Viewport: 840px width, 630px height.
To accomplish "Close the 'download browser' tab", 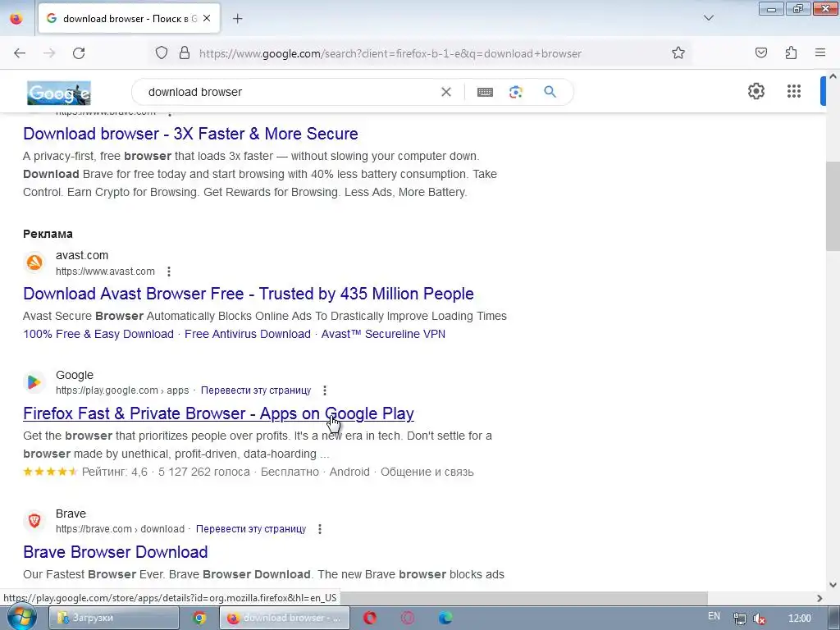I will (x=207, y=19).
